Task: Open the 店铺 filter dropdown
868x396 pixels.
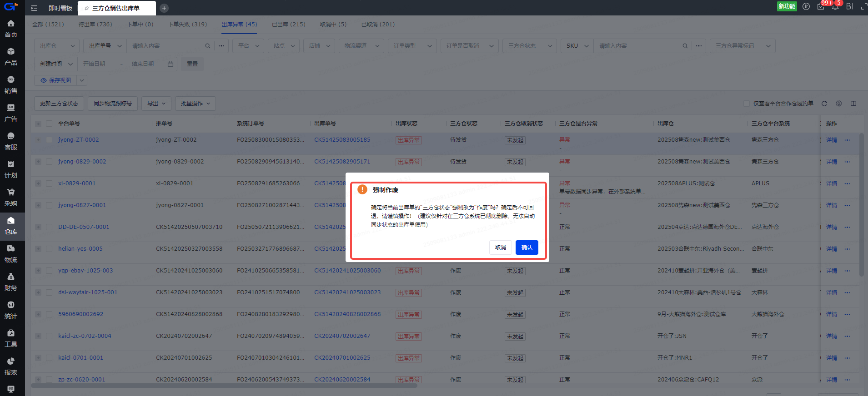Action: click(319, 46)
